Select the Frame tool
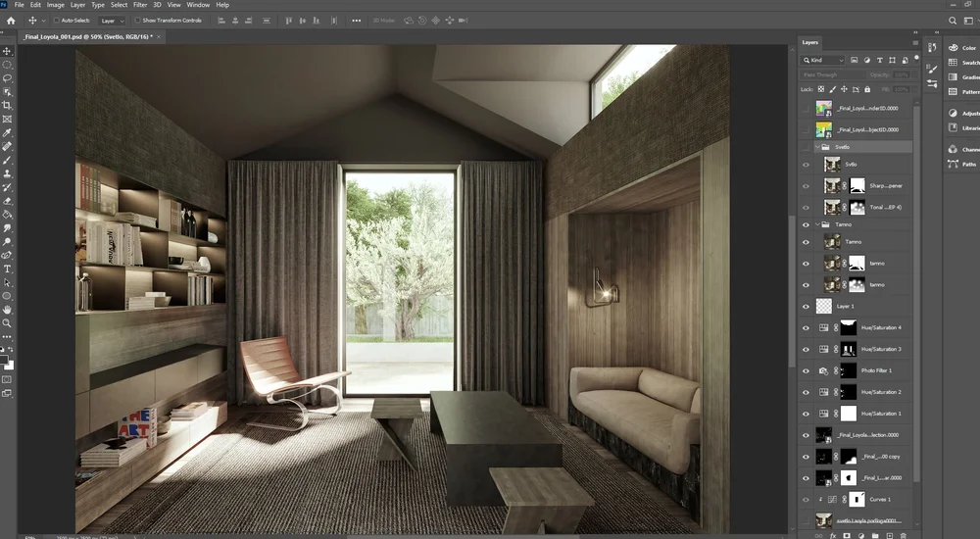 coord(7,120)
